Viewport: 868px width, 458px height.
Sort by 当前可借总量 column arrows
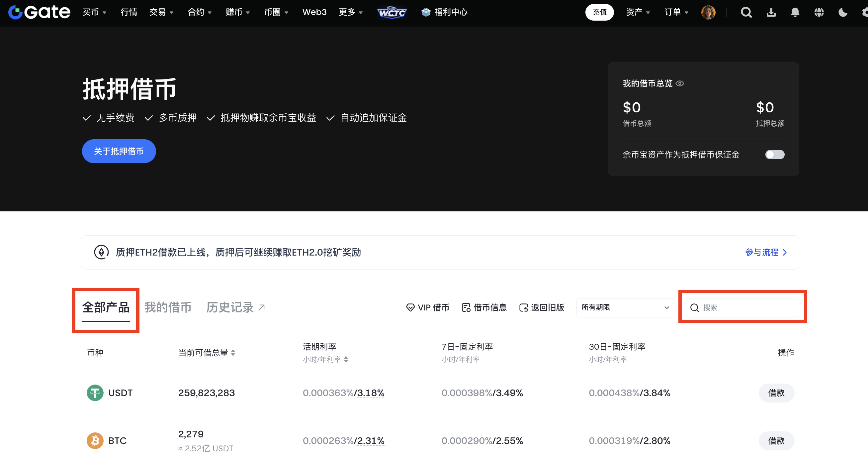[x=233, y=353]
